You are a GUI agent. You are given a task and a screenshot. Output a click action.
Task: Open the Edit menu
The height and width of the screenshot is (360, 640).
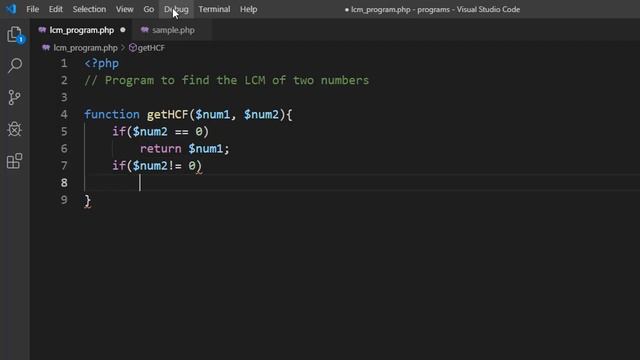56,9
